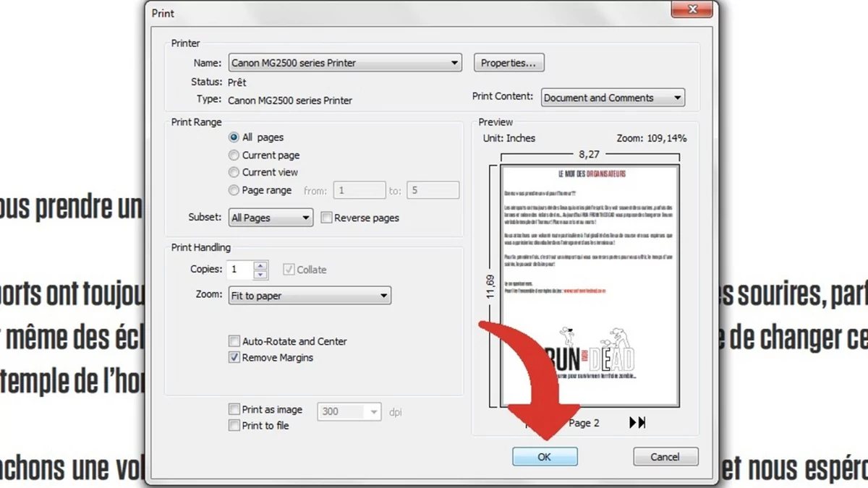Close the Print dialog window
Image resolution: width=868 pixels, height=488 pixels.
tap(693, 9)
